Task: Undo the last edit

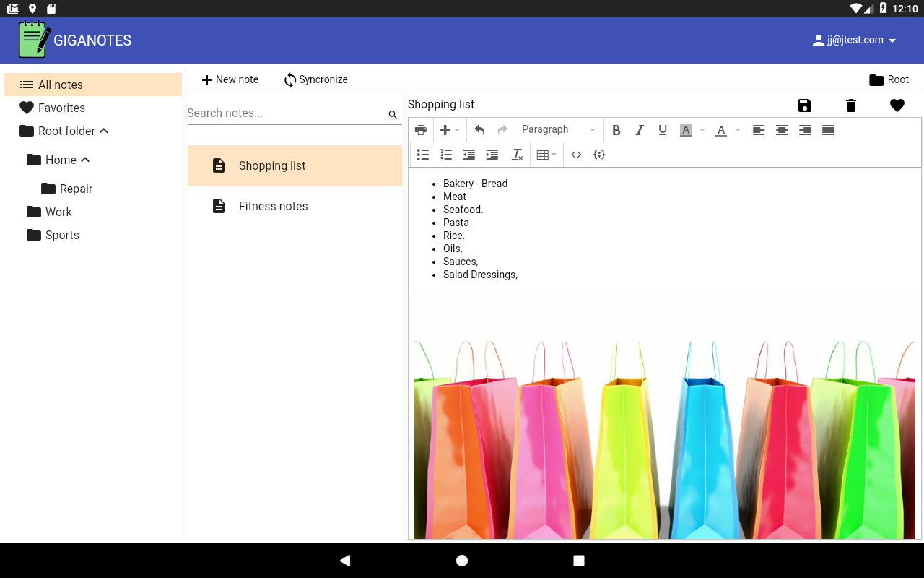Action: click(479, 130)
